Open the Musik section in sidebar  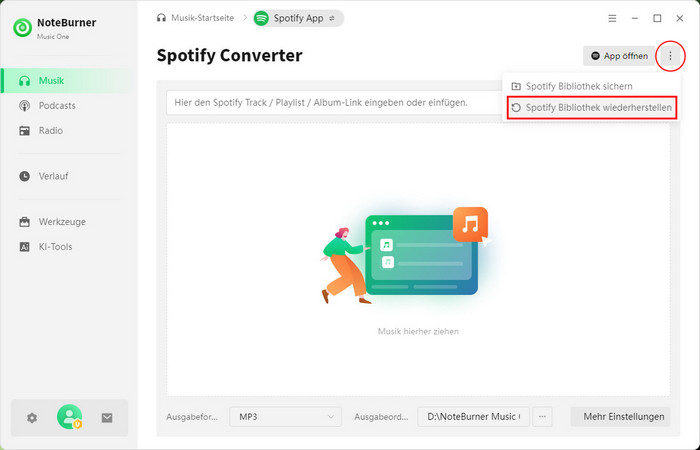(x=65, y=81)
